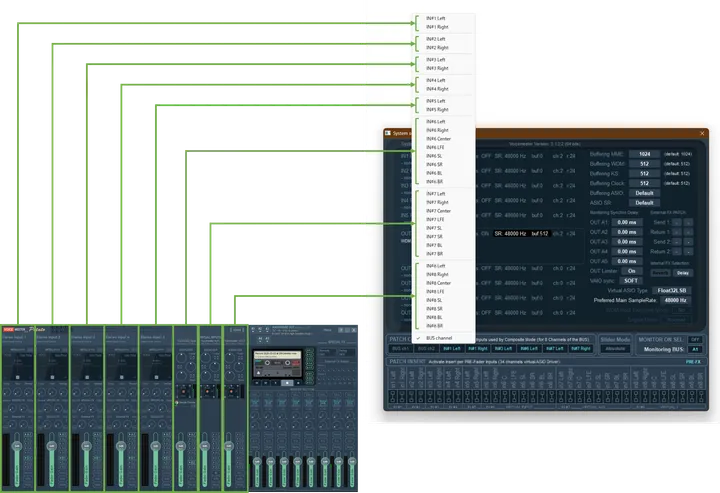Click OUT A1 delay 0.00 ms field

[627, 222]
